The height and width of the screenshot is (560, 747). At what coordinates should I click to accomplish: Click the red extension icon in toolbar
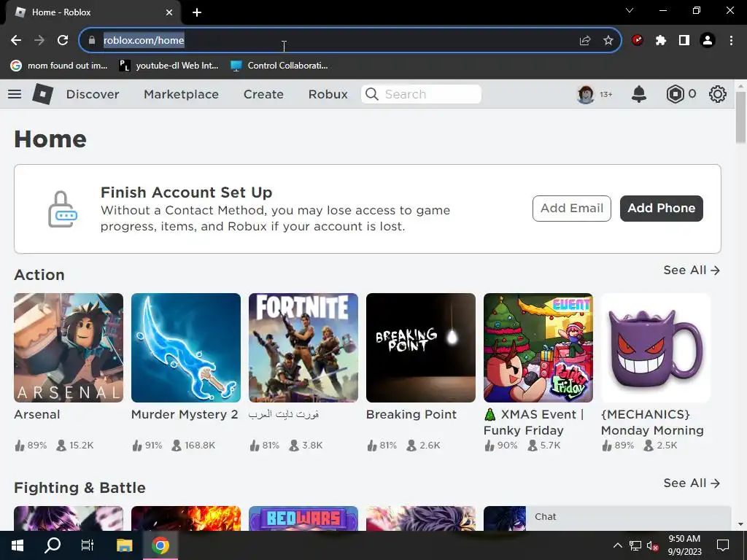(x=638, y=41)
